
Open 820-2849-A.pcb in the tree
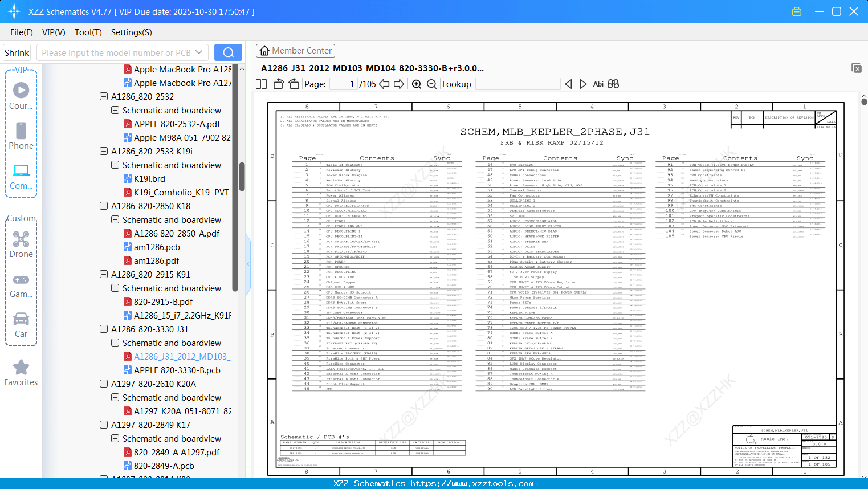164,466
